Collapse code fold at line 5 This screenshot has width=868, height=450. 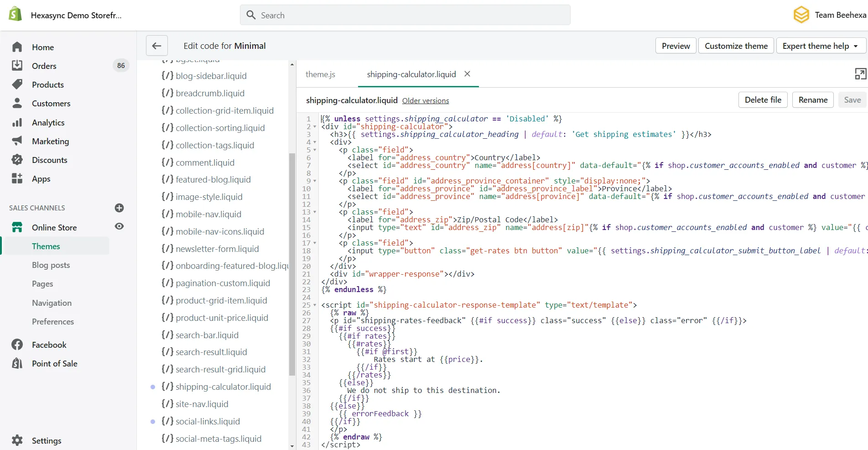pyautogui.click(x=315, y=150)
